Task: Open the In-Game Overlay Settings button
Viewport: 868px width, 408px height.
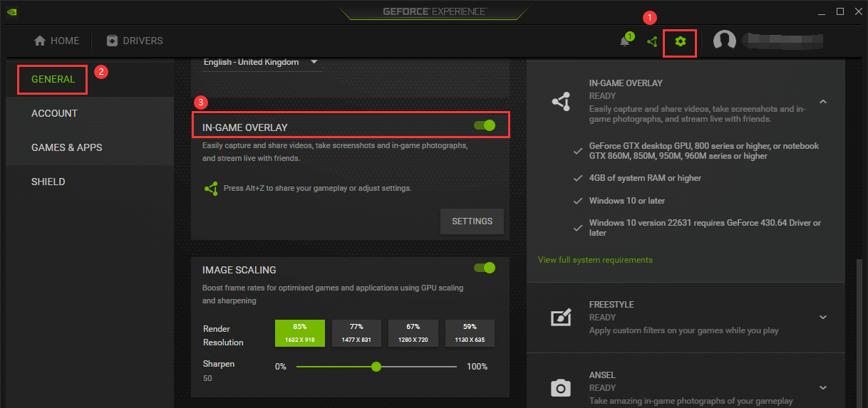Action: [x=472, y=221]
